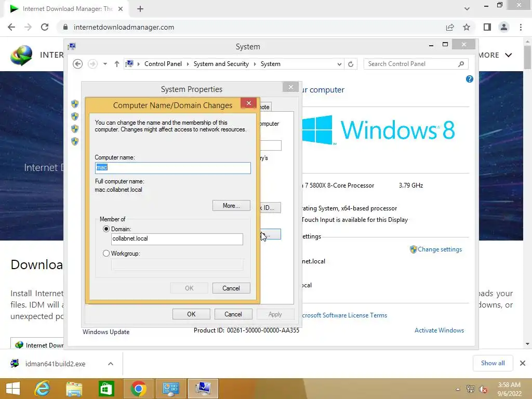Close the Computer Name/Domain Changes dialog
Screen dimensions: 532x399
click(x=249, y=103)
